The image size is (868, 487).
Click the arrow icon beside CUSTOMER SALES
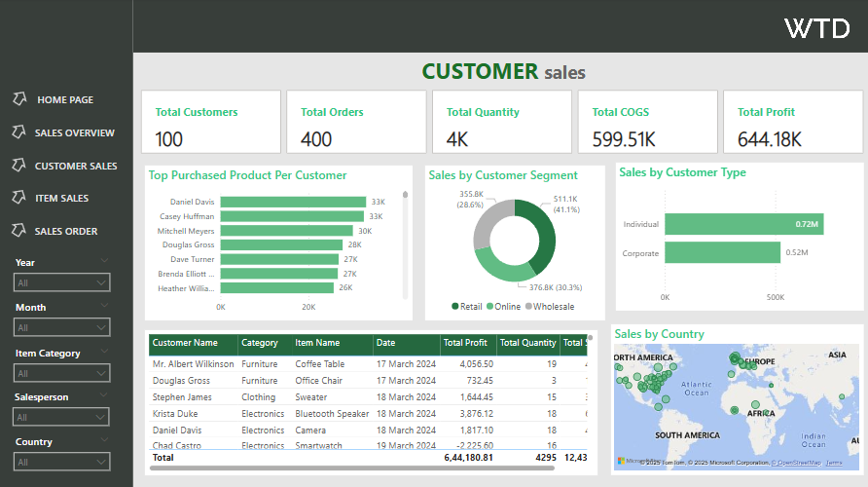18,166
